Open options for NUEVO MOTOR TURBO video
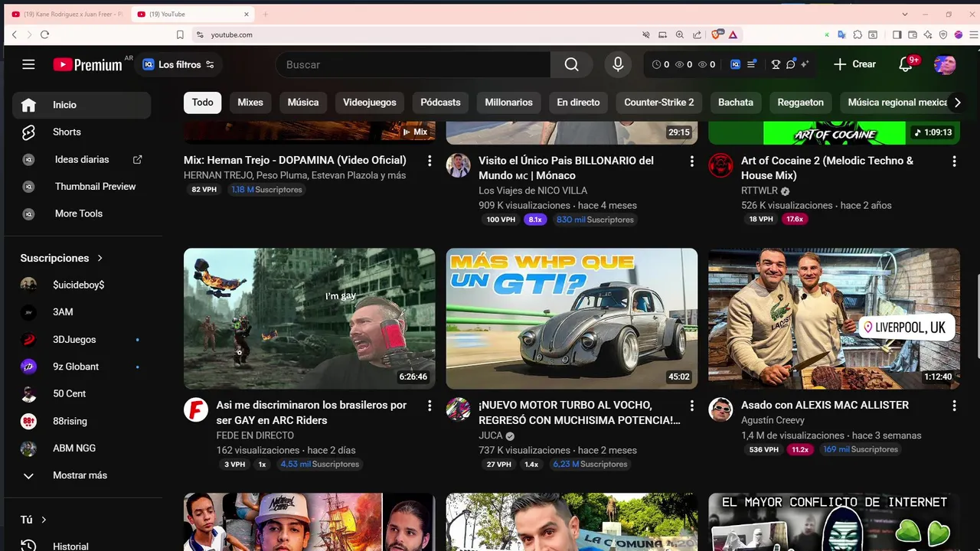Screen dimensions: 980x551 pyautogui.click(x=691, y=406)
